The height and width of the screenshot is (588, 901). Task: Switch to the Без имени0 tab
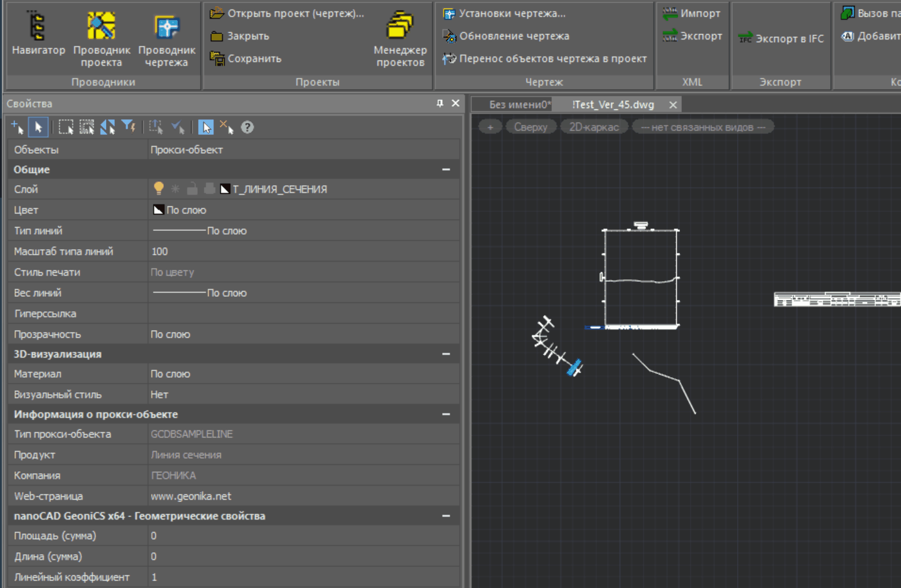point(519,105)
